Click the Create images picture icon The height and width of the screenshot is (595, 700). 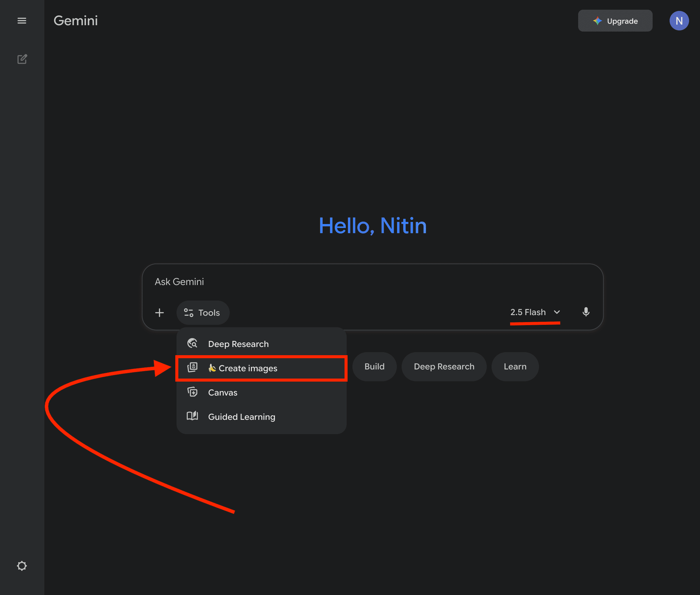[x=192, y=367]
